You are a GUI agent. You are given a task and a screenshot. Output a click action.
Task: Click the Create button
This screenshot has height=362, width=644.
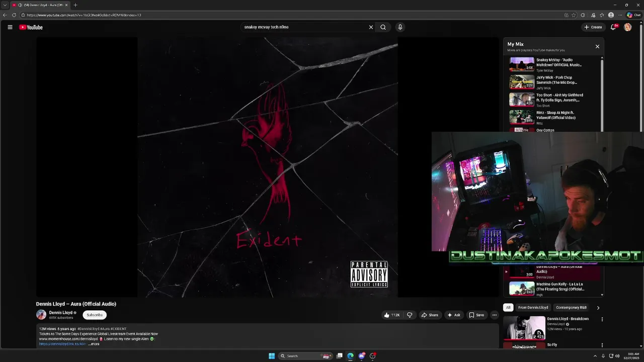pos(593,27)
